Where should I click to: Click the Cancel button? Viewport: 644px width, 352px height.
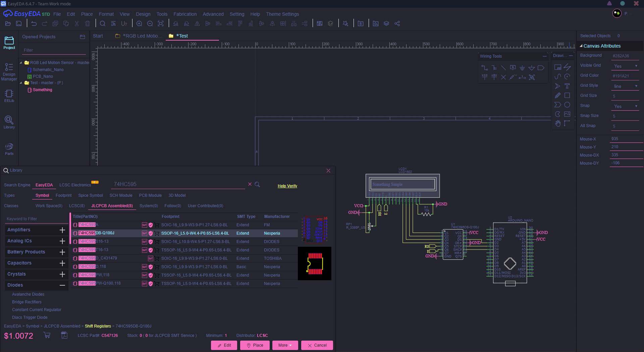pos(317,345)
